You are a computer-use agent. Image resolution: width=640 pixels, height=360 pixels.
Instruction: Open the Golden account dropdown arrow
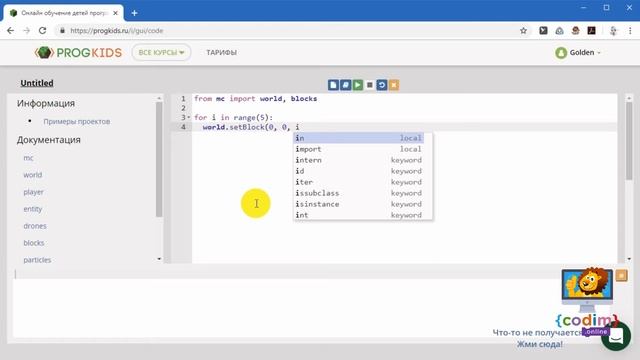click(x=599, y=53)
